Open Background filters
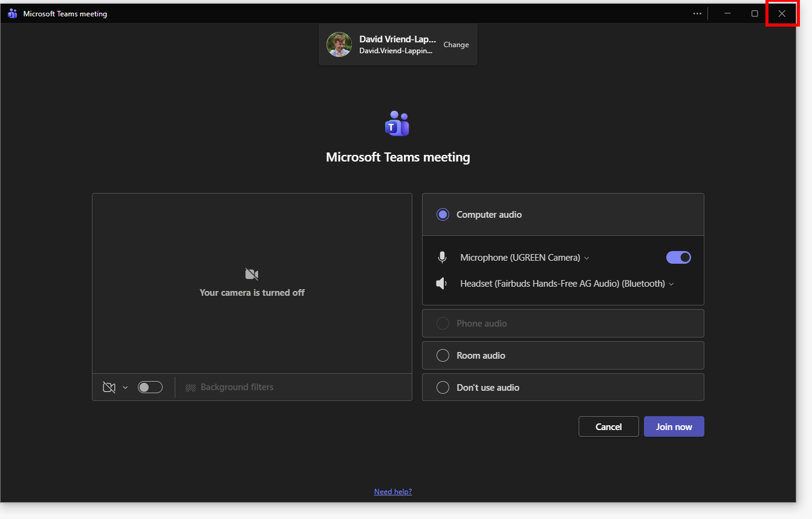Viewport: 812px width, 519px height. click(x=229, y=387)
